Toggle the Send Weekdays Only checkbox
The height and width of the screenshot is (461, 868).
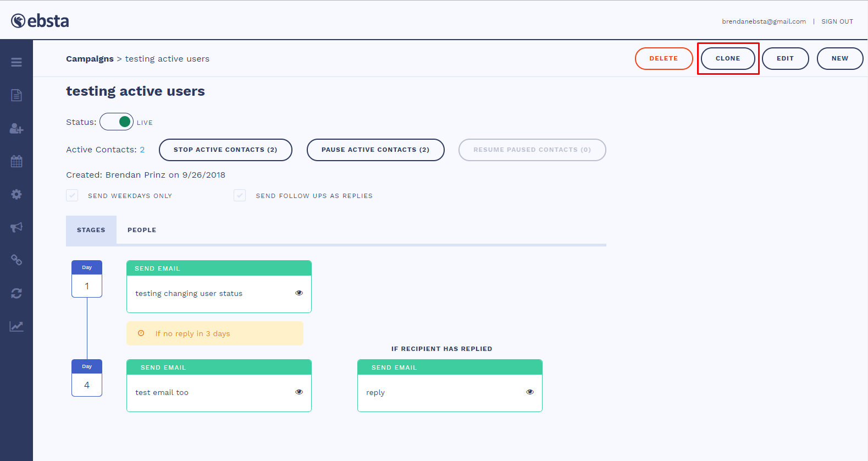(x=72, y=195)
